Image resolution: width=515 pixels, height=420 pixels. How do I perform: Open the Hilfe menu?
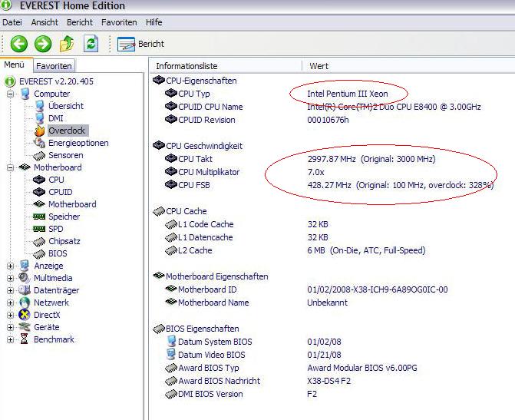154,22
